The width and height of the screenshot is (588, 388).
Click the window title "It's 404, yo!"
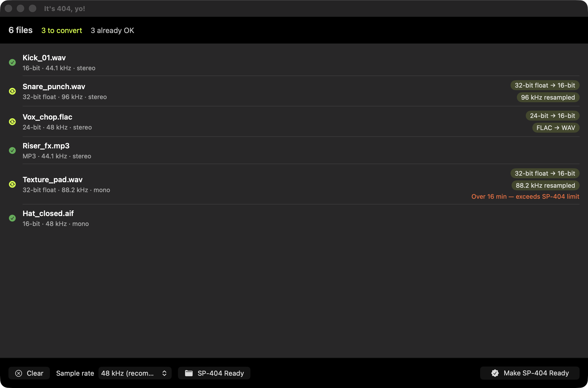pyautogui.click(x=65, y=9)
